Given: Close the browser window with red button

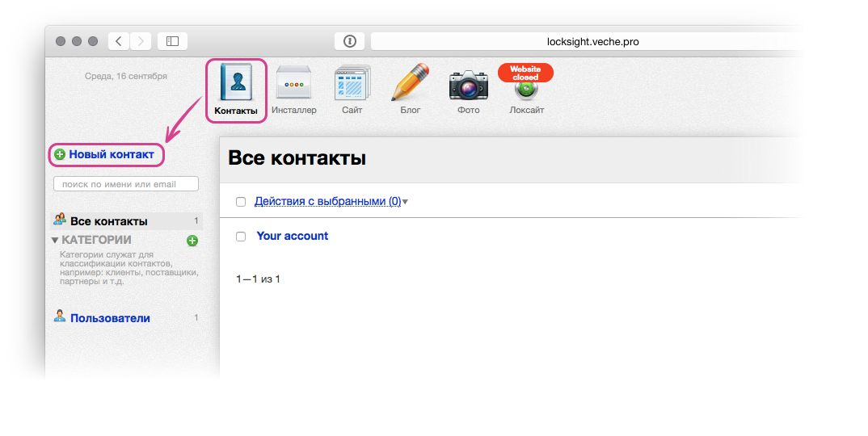Looking at the screenshot, I should tap(61, 41).
